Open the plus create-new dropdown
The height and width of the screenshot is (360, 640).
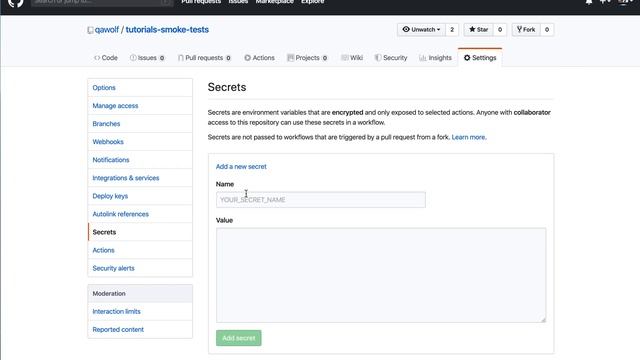[605, 2]
